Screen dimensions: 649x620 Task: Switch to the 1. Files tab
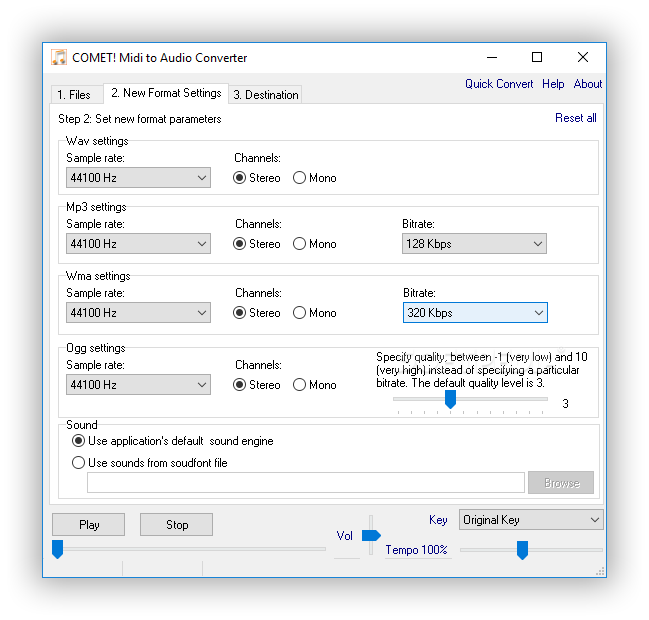74,95
